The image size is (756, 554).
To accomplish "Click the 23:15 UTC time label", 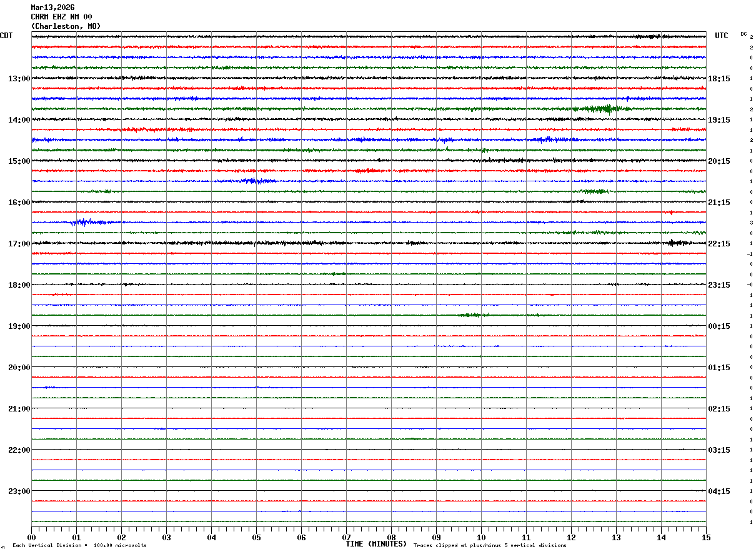I will click(x=719, y=285).
